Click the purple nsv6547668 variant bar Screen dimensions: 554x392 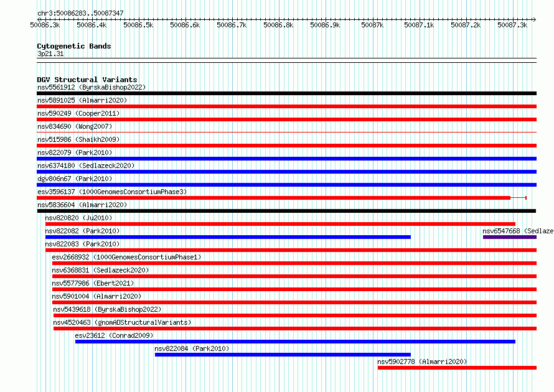509,237
